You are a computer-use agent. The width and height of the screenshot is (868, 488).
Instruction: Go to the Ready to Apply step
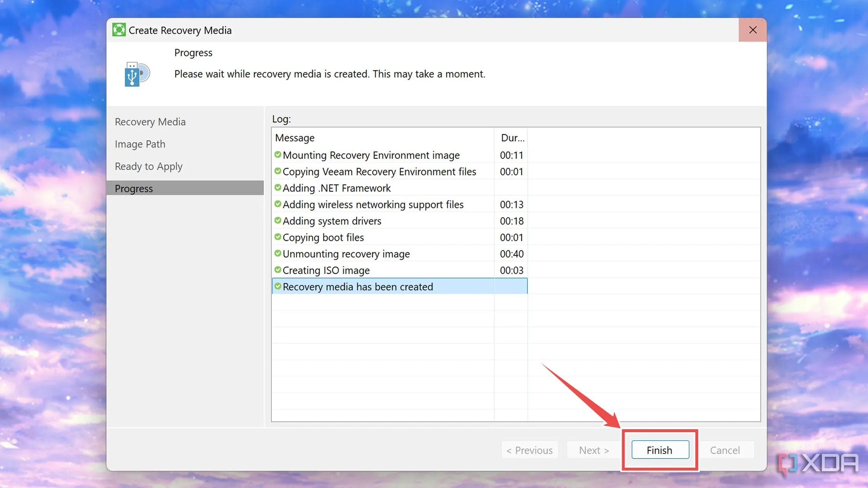[148, 167]
